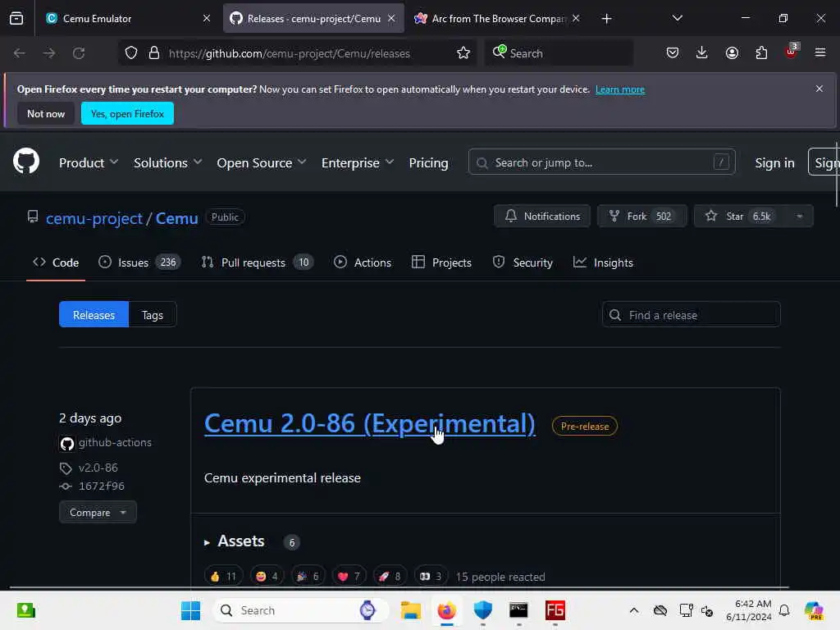Open the Pull requests tab

coord(257,262)
